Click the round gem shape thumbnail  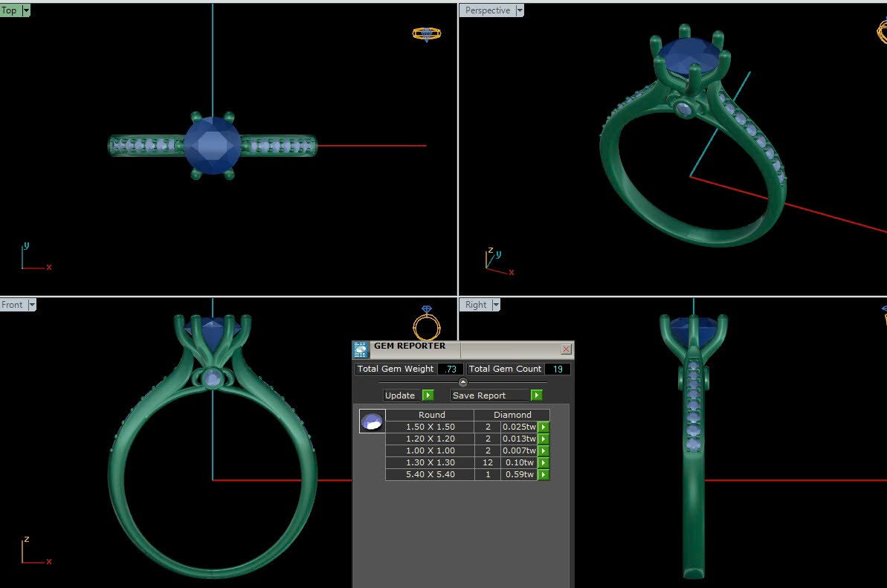[372, 421]
